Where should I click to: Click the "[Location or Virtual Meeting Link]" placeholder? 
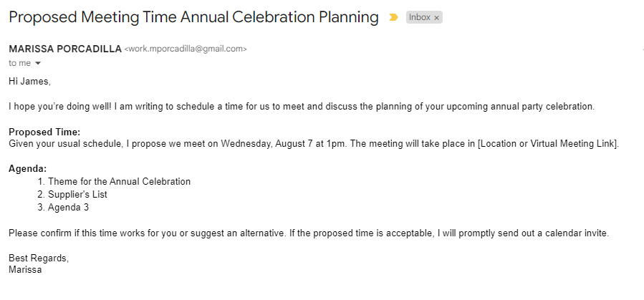click(547, 144)
